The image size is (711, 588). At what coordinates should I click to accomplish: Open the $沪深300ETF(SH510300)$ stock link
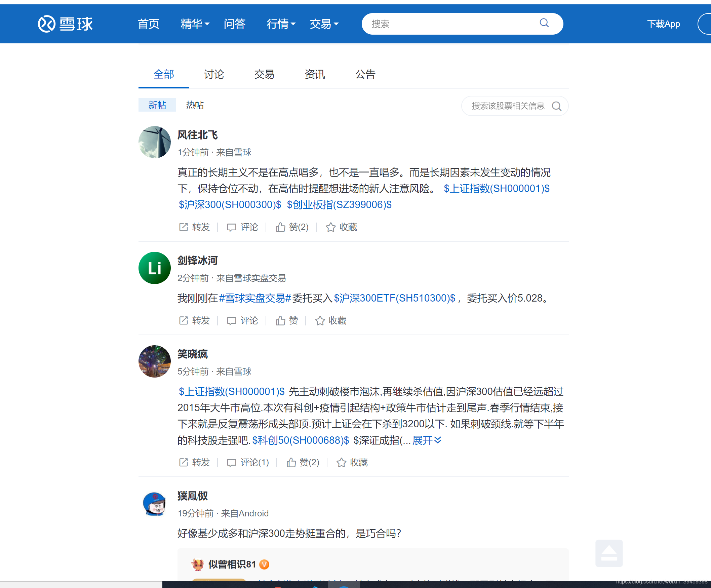click(394, 298)
